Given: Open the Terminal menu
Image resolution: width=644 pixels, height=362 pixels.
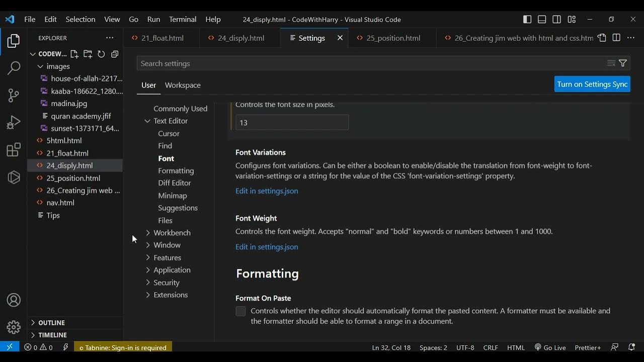Looking at the screenshot, I should tap(183, 19).
